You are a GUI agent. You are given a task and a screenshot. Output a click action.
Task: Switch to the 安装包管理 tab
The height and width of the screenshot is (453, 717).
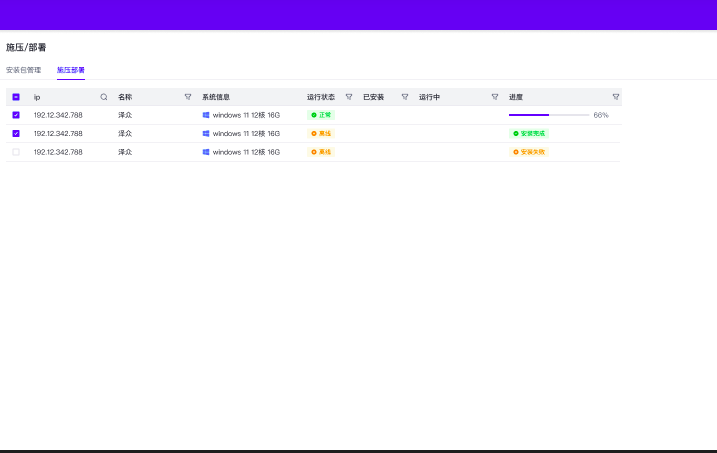[24, 70]
